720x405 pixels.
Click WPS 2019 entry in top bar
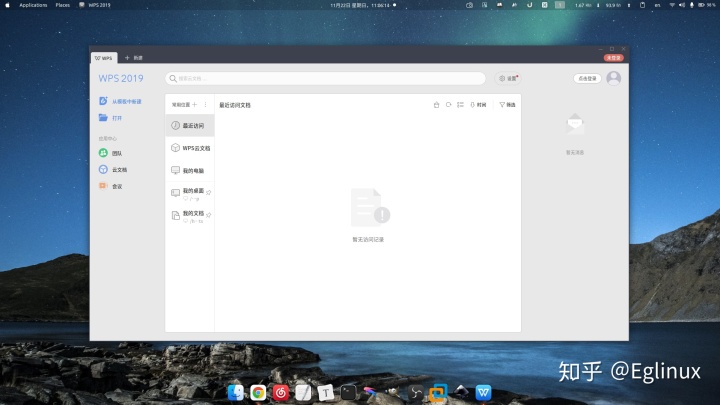click(95, 5)
